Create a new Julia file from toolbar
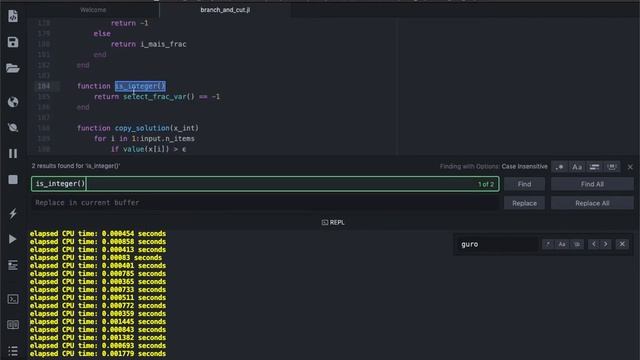The height and width of the screenshot is (360, 640). (x=13, y=16)
